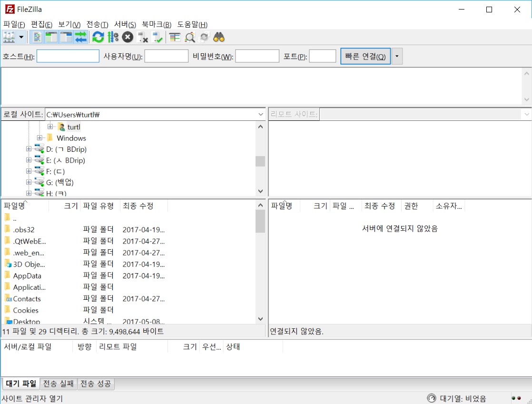Click the Windows folder icon in tree
The height and width of the screenshot is (404, 532).
(x=50, y=138)
